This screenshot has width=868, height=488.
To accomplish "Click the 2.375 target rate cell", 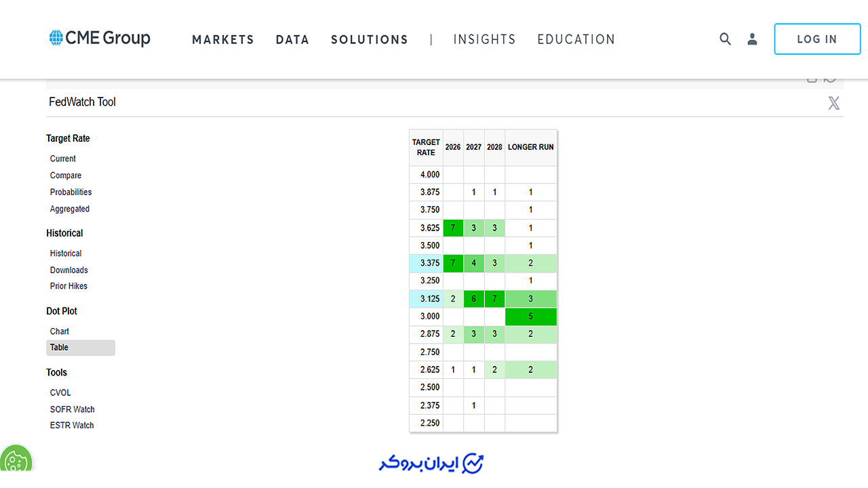I will [x=427, y=405].
